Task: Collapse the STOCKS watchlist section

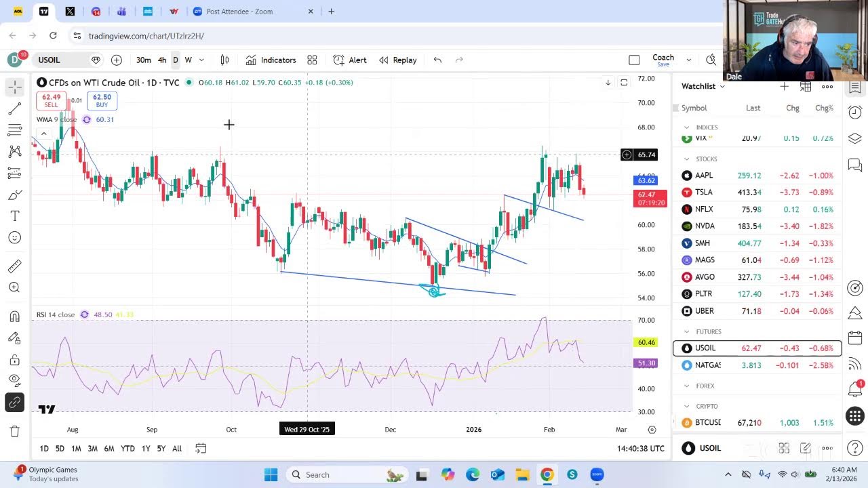Action: (687, 159)
